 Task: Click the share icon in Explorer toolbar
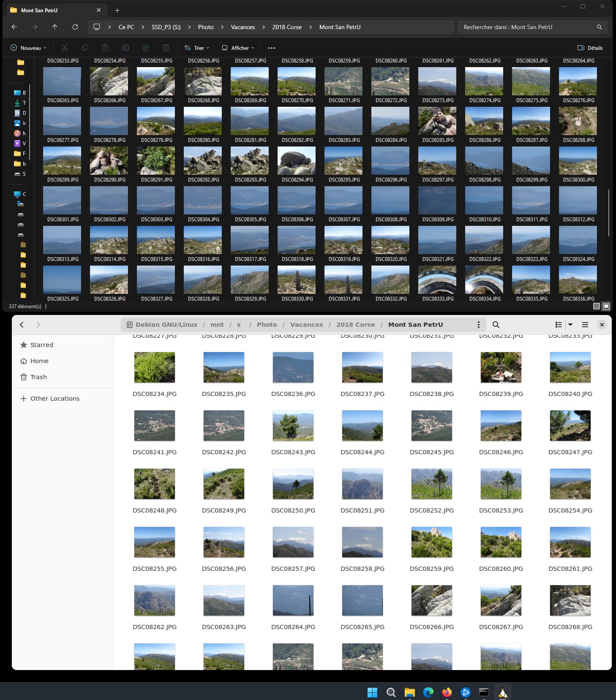146,48
